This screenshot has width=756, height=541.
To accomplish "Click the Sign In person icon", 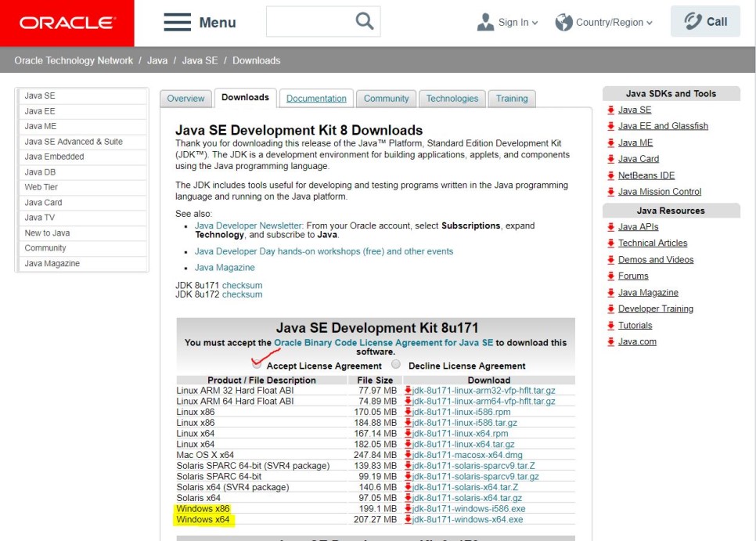I will point(485,22).
